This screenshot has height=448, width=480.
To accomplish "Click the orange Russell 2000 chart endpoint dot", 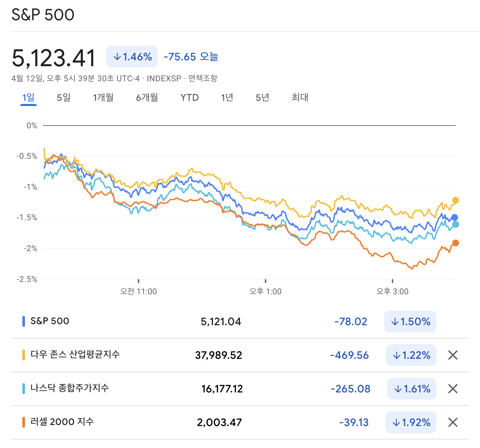I will click(x=455, y=243).
